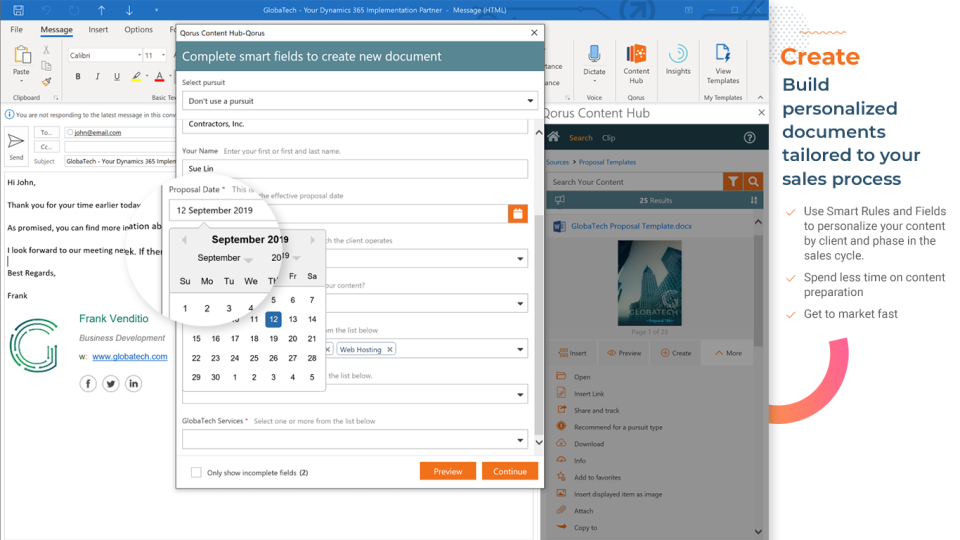The height and width of the screenshot is (540, 960).
Task: Click the Home icon in Content Hub
Action: coord(553,137)
